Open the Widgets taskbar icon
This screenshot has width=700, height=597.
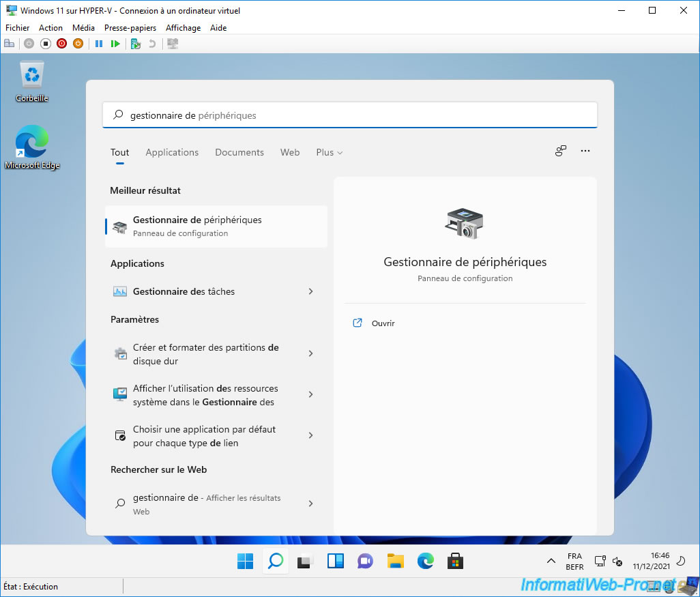(335, 561)
